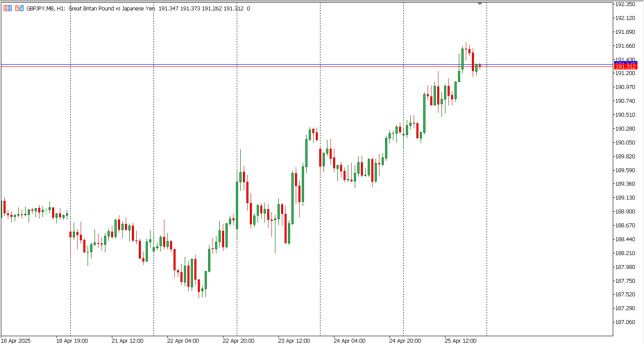Select the 18 Apr 2025 date label
644x344 pixels.
[x=16, y=341]
